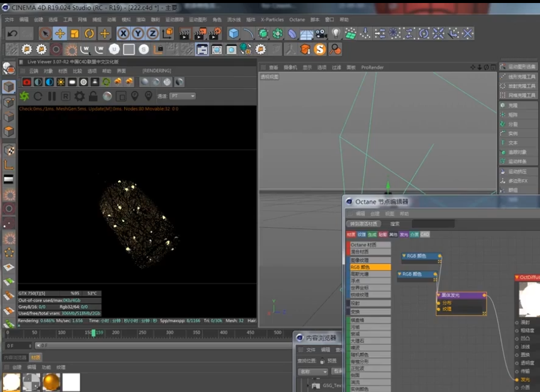Click the 分布 input port on 黑体发光 node

(439, 303)
